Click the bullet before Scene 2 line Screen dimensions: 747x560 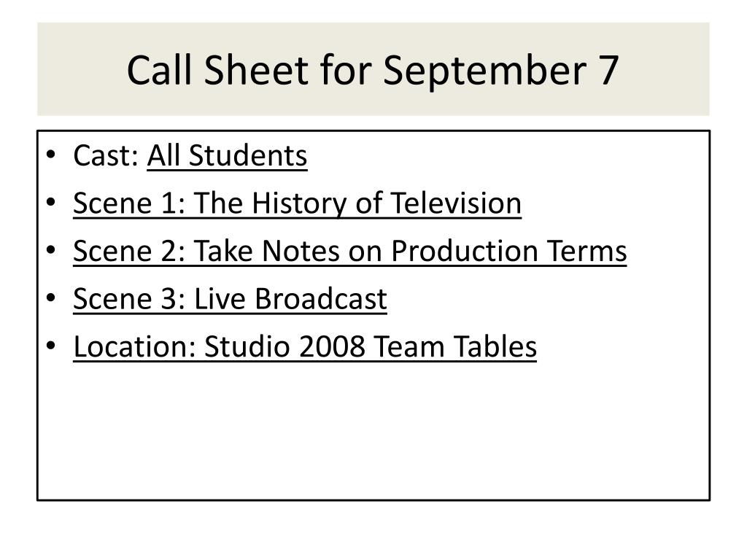pyautogui.click(x=51, y=250)
